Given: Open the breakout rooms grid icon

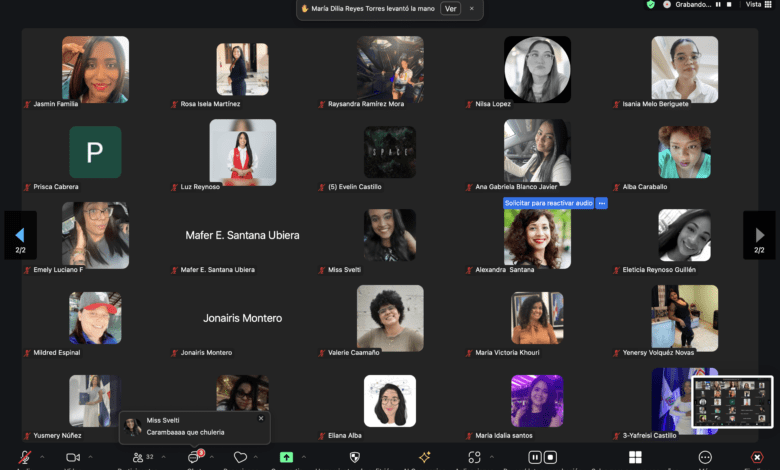Looking at the screenshot, I should (635, 457).
